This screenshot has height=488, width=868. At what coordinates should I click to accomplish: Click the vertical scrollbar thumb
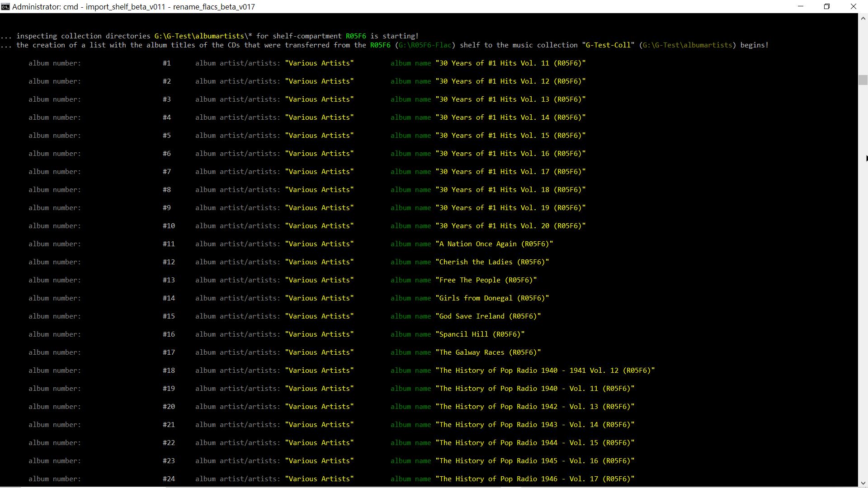click(x=863, y=80)
